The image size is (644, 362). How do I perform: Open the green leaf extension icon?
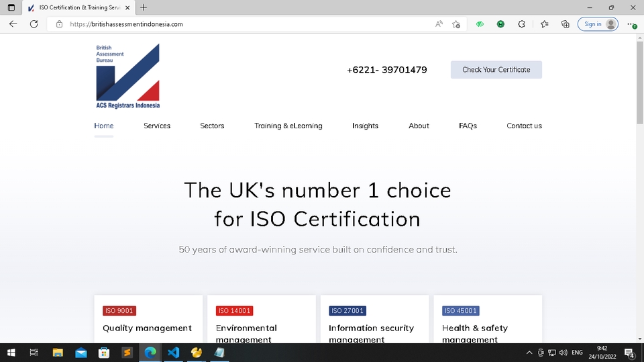click(x=480, y=24)
